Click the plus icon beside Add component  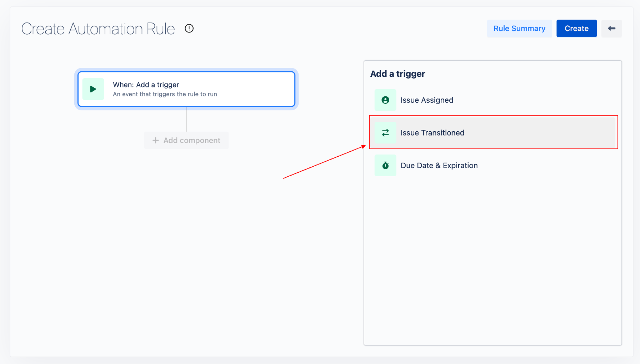[x=155, y=141]
